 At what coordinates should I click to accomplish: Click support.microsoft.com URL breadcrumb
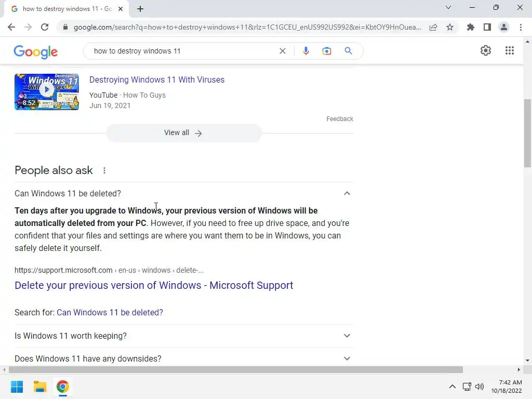pos(109,270)
